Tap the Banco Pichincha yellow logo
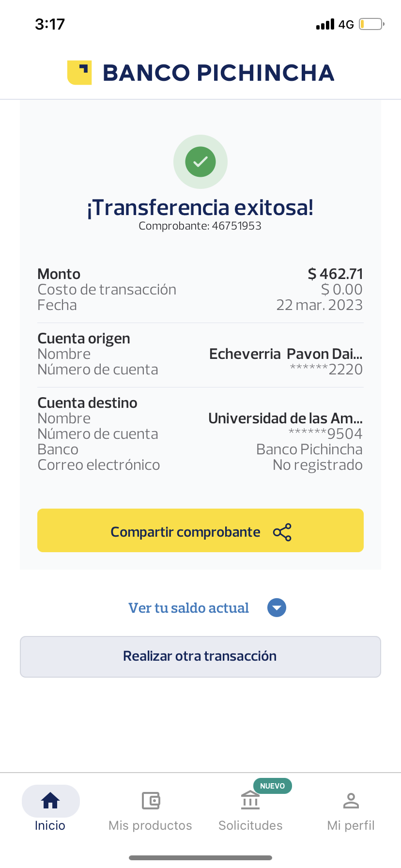The width and height of the screenshot is (401, 868). pyautogui.click(x=79, y=73)
